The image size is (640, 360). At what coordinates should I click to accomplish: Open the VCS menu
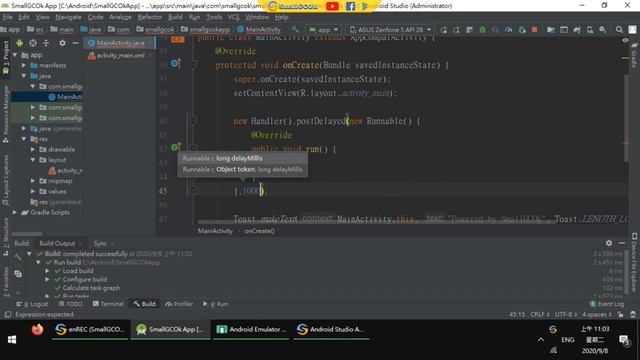point(233,17)
